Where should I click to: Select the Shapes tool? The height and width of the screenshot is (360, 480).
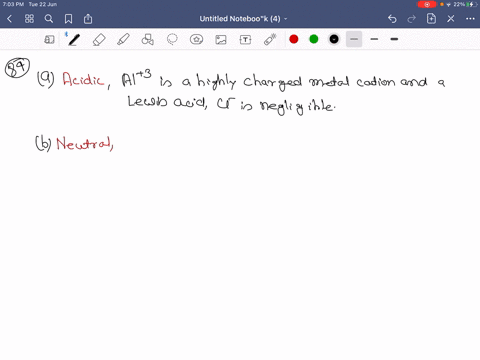tap(147, 40)
